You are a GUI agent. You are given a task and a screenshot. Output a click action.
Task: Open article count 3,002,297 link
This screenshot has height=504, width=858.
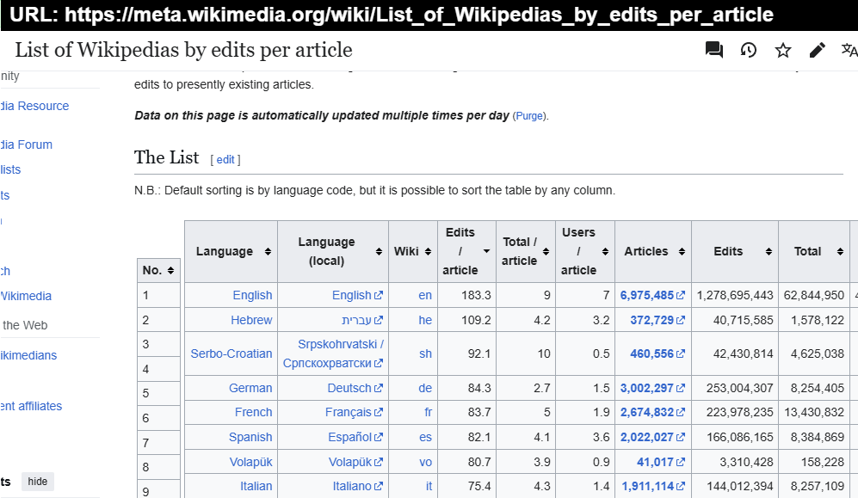pyautogui.click(x=652, y=388)
